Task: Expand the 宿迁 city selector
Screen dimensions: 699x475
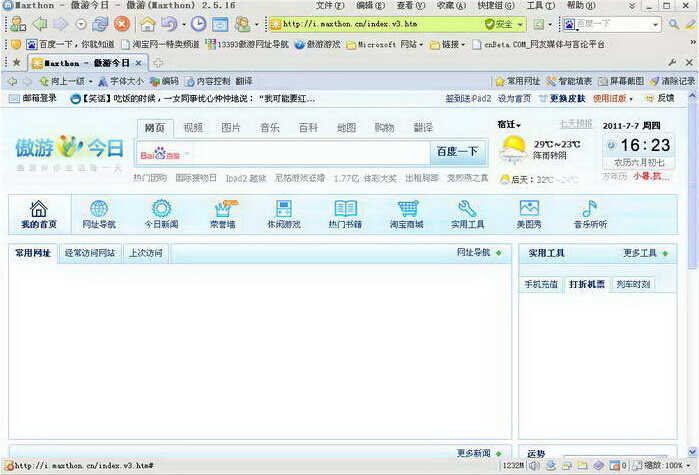Action: point(509,125)
